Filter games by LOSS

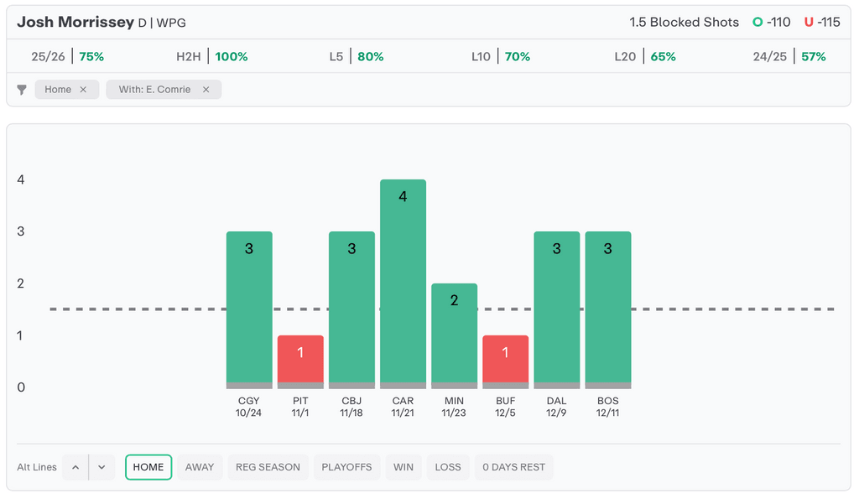pyautogui.click(x=448, y=467)
